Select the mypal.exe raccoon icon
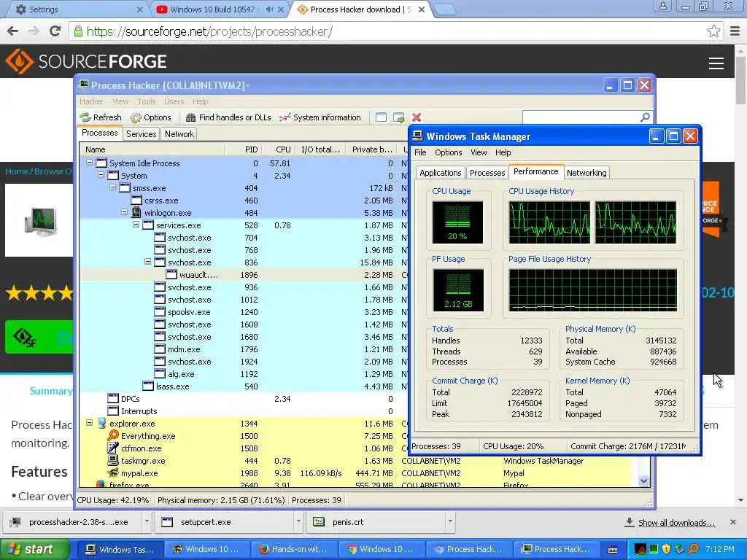 pyautogui.click(x=113, y=472)
